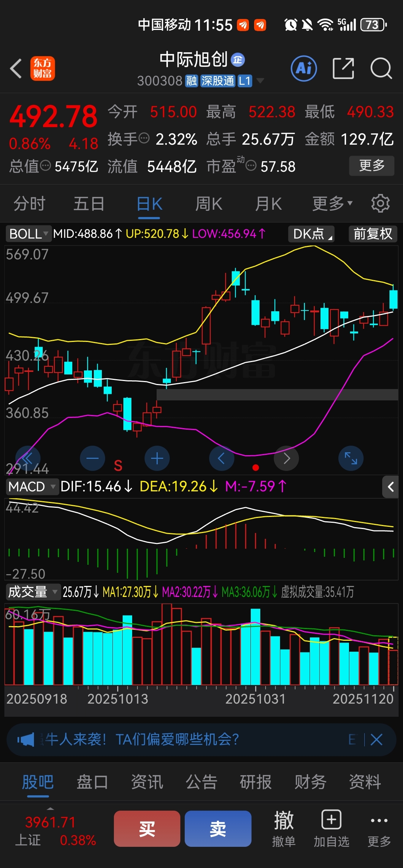
Task: Expand chart to fullscreen icon
Action: coord(351,458)
